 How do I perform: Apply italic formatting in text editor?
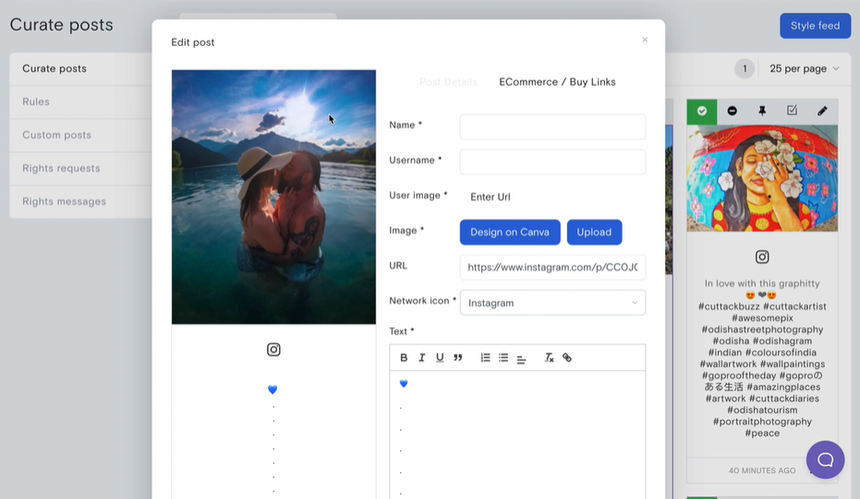[422, 358]
